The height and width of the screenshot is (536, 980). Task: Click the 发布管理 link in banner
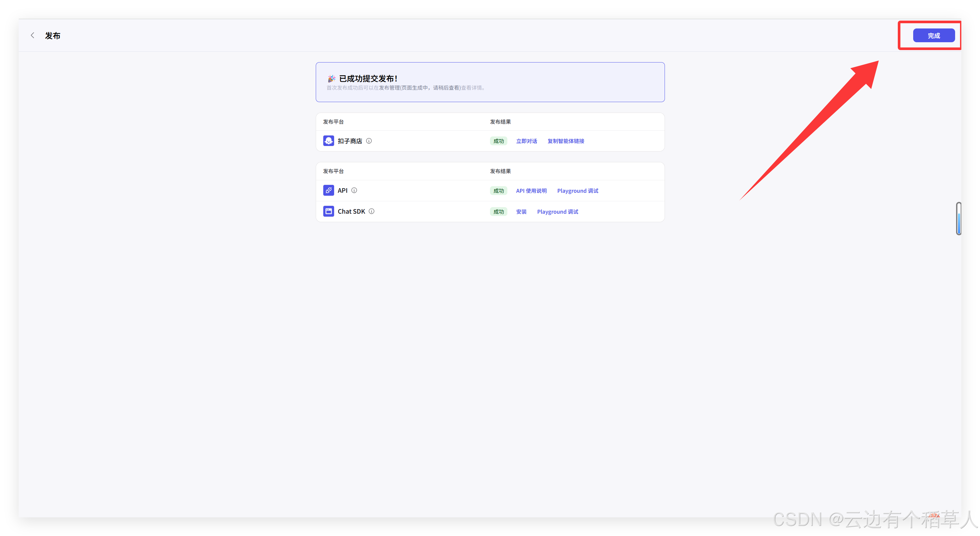pos(389,88)
